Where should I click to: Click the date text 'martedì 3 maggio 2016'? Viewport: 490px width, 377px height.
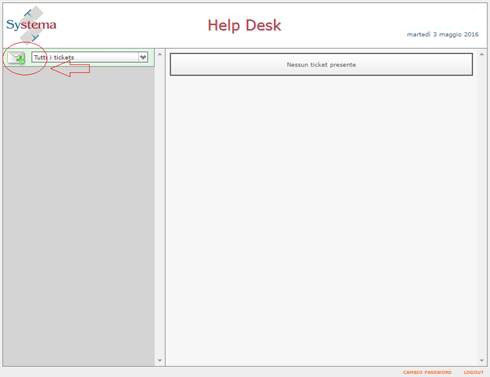pos(443,34)
